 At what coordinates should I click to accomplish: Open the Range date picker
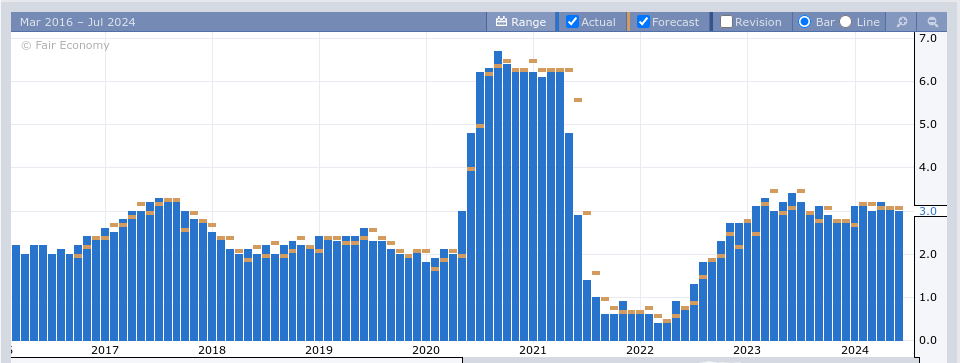point(520,22)
